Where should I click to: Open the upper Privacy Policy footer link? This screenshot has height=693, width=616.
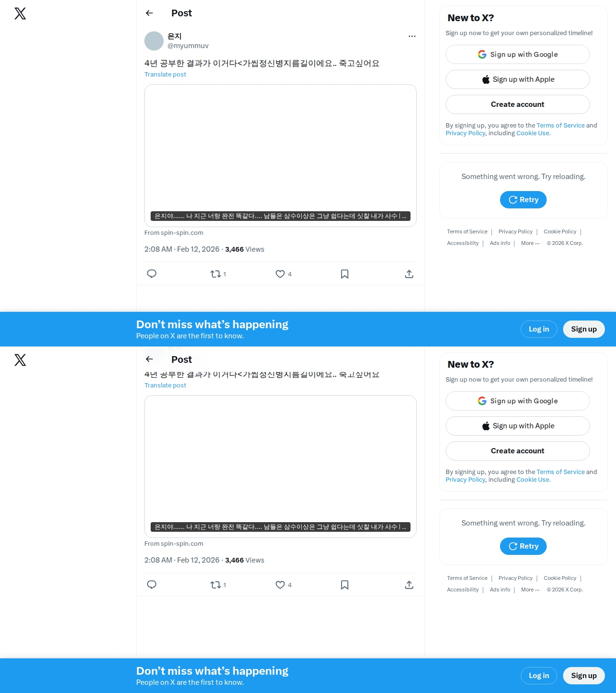point(515,231)
